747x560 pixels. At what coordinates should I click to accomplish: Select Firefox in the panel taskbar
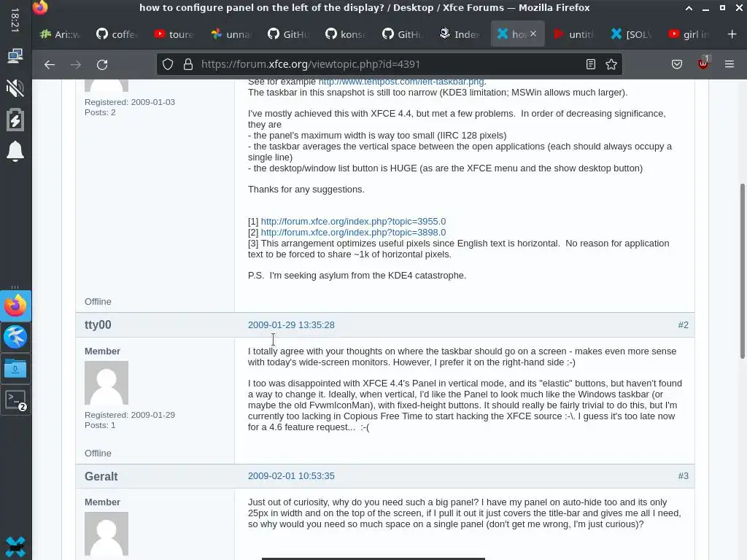15,306
